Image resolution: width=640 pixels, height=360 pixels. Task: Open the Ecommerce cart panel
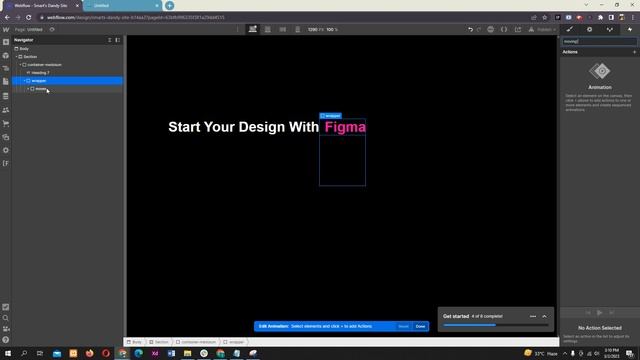[6, 124]
